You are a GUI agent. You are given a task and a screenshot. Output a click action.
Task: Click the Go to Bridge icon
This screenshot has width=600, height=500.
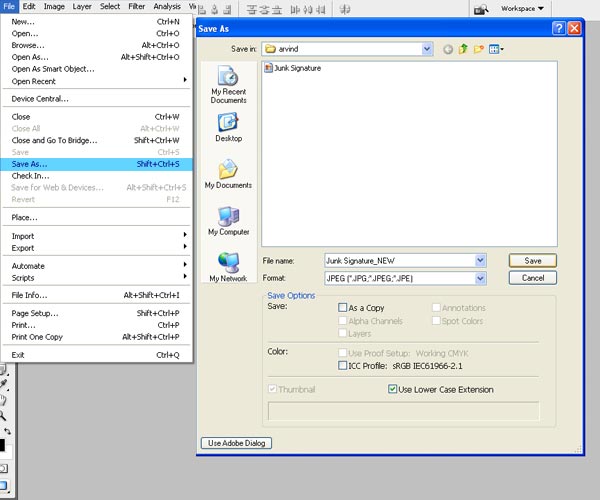coord(481,9)
